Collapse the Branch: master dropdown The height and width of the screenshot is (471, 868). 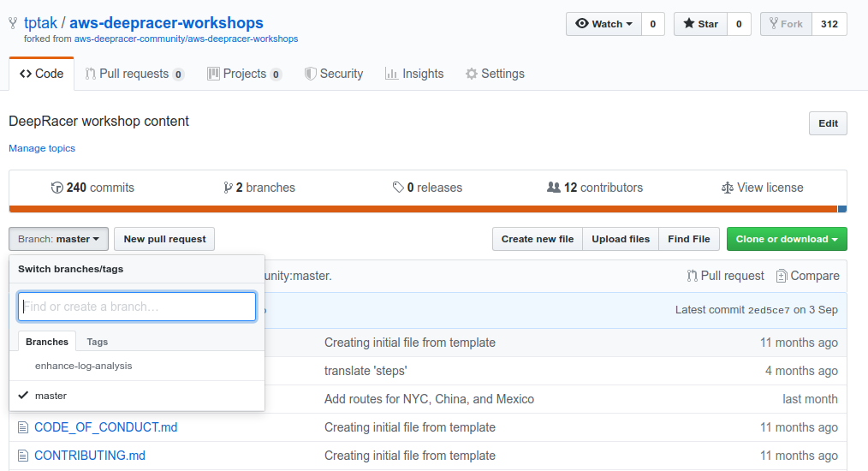point(59,239)
